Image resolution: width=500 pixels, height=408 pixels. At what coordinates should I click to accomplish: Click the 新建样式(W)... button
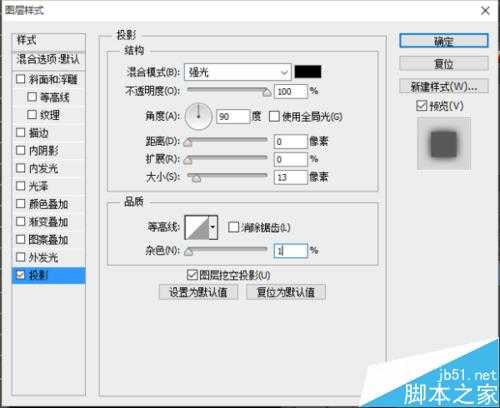point(444,87)
